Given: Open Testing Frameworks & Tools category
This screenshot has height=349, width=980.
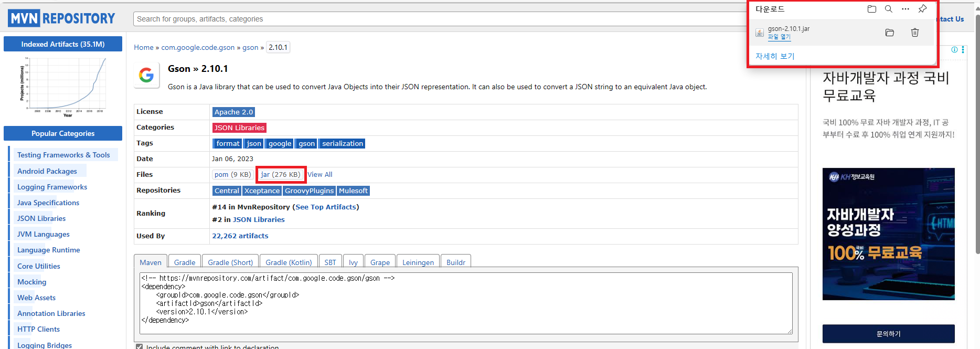Looking at the screenshot, I should (63, 155).
